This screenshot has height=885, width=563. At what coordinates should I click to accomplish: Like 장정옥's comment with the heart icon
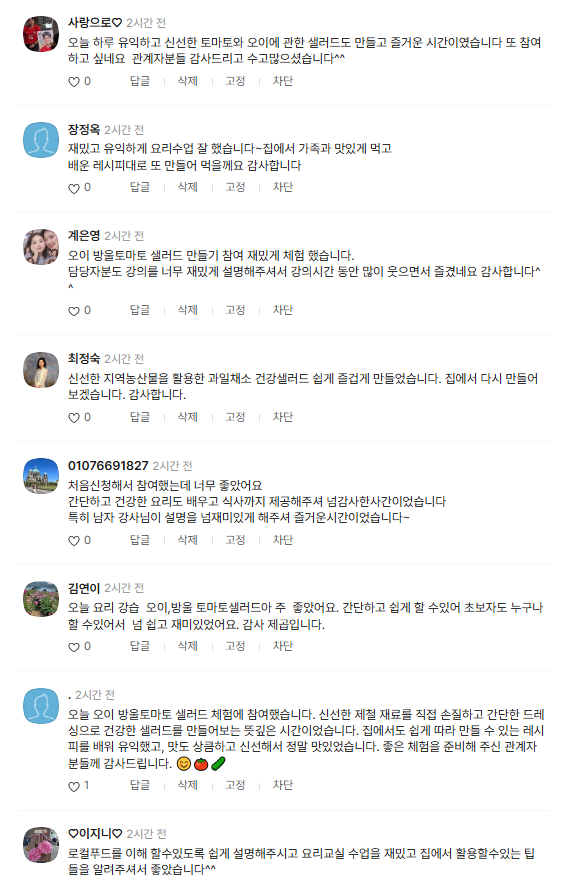(x=74, y=188)
